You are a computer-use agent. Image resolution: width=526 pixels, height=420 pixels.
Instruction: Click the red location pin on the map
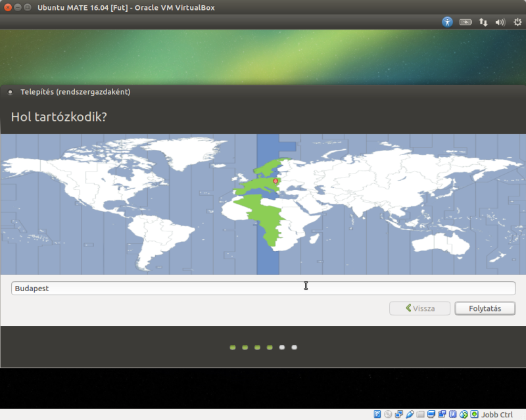point(275,181)
